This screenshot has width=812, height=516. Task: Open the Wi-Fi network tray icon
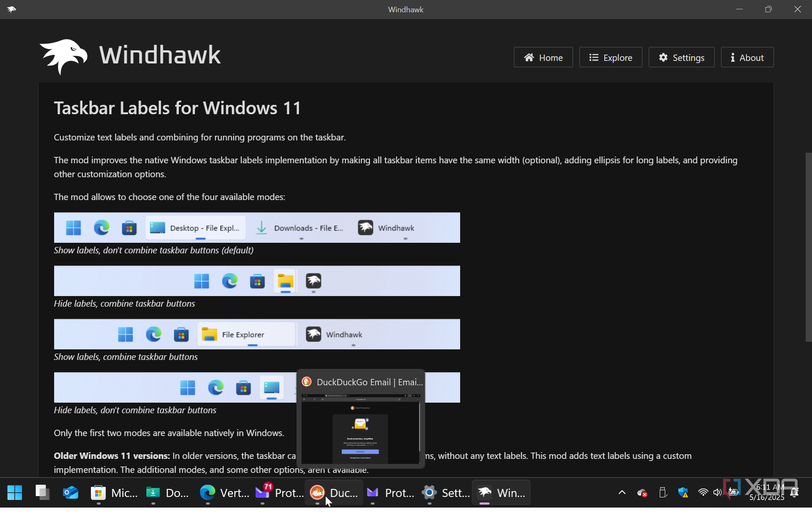pos(703,492)
